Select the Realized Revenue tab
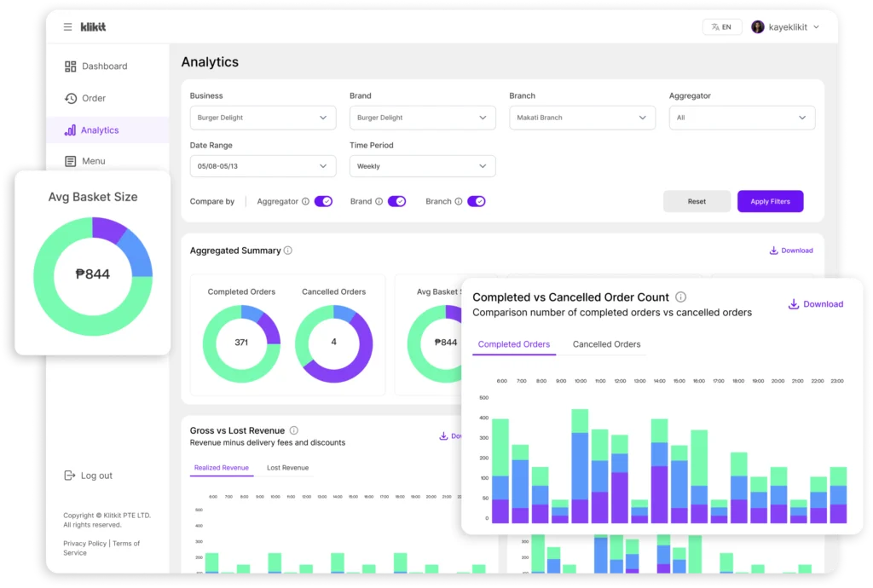 [222, 468]
